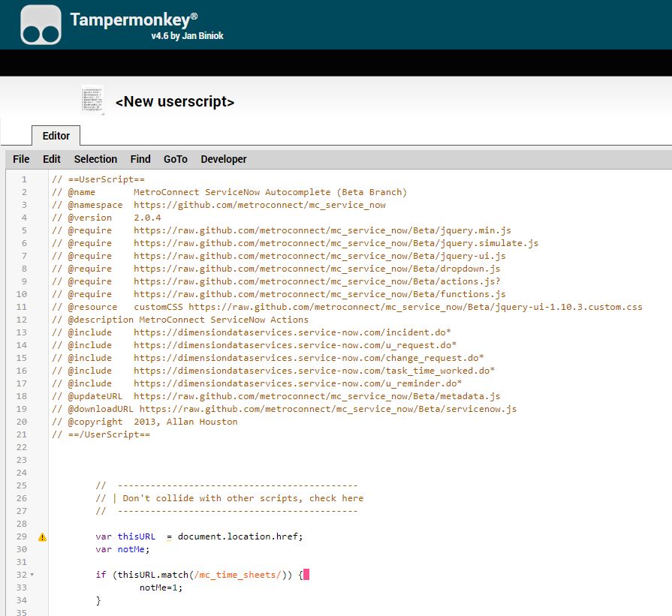Click the 'v4.6 by Jan Biniok' text
Viewport: 672px width, 616px height.
pos(187,36)
